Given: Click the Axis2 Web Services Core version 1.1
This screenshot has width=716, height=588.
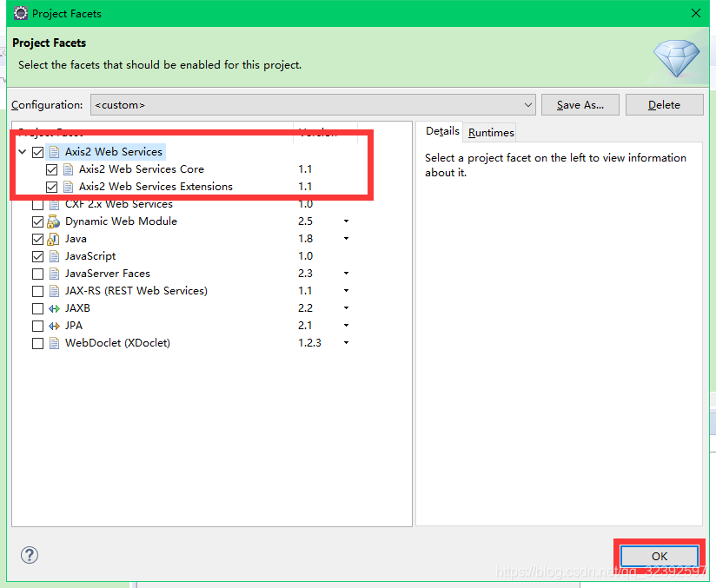Looking at the screenshot, I should tap(305, 169).
